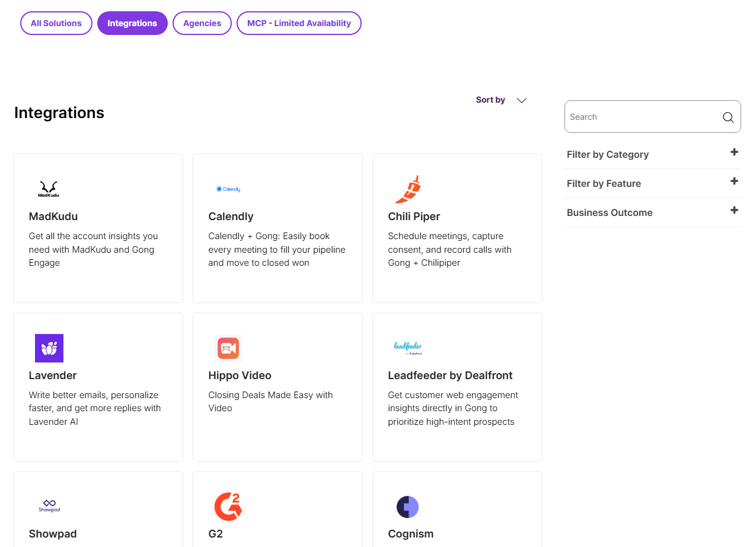This screenshot has width=756, height=547.
Task: Click the Showpad logo icon
Action: [49, 506]
